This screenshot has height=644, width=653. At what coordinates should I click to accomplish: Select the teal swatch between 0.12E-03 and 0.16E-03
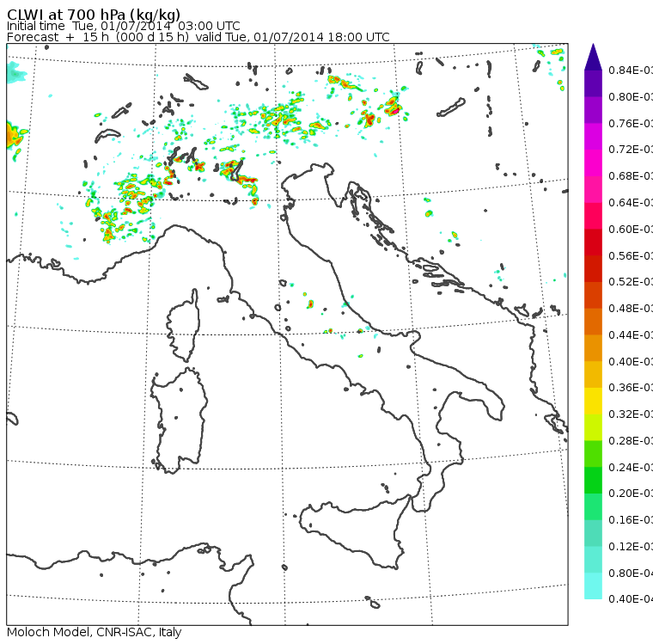coord(593,533)
